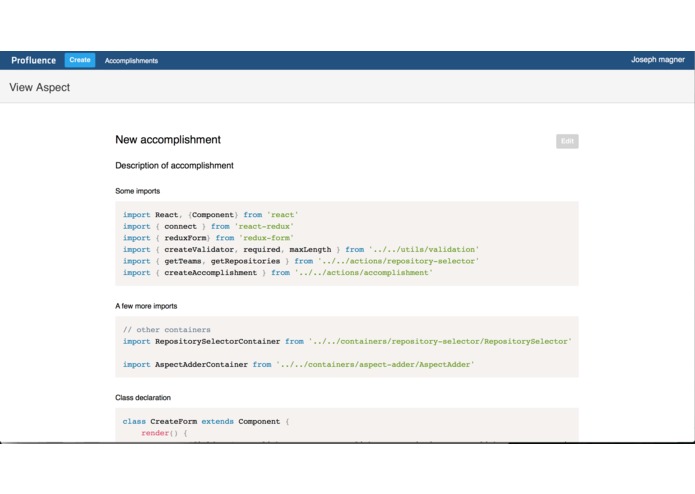Open the Joseph magner user menu

point(658,59)
